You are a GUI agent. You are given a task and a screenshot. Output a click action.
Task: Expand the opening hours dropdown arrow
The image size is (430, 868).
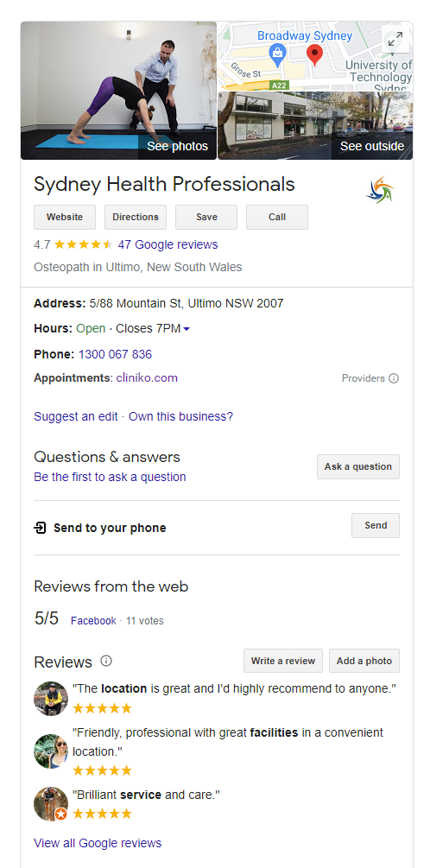click(x=187, y=329)
